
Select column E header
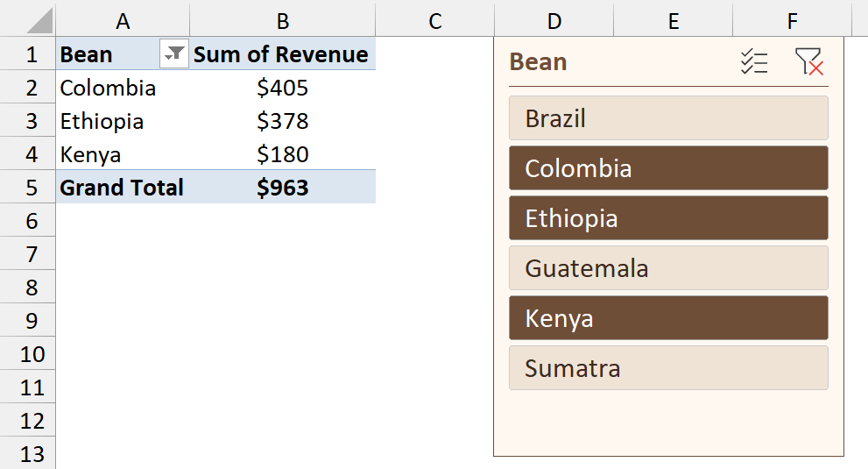674,20
